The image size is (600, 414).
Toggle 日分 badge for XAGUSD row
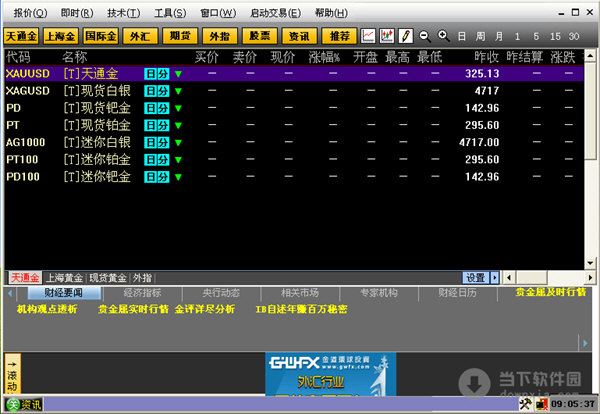(x=157, y=91)
